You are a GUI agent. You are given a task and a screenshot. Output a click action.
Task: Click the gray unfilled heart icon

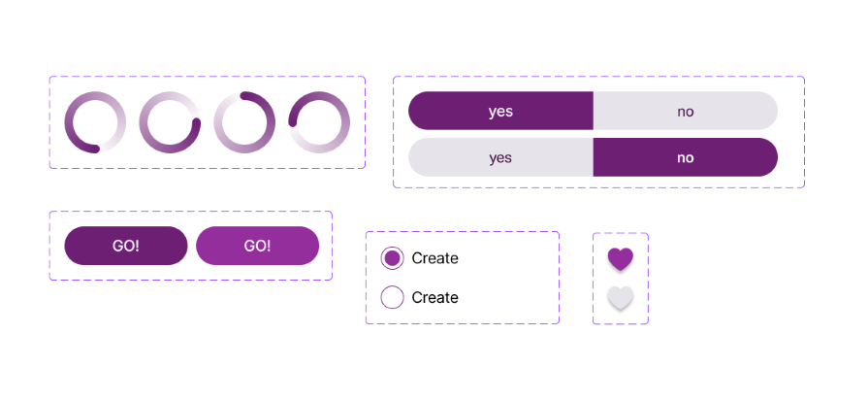(620, 297)
